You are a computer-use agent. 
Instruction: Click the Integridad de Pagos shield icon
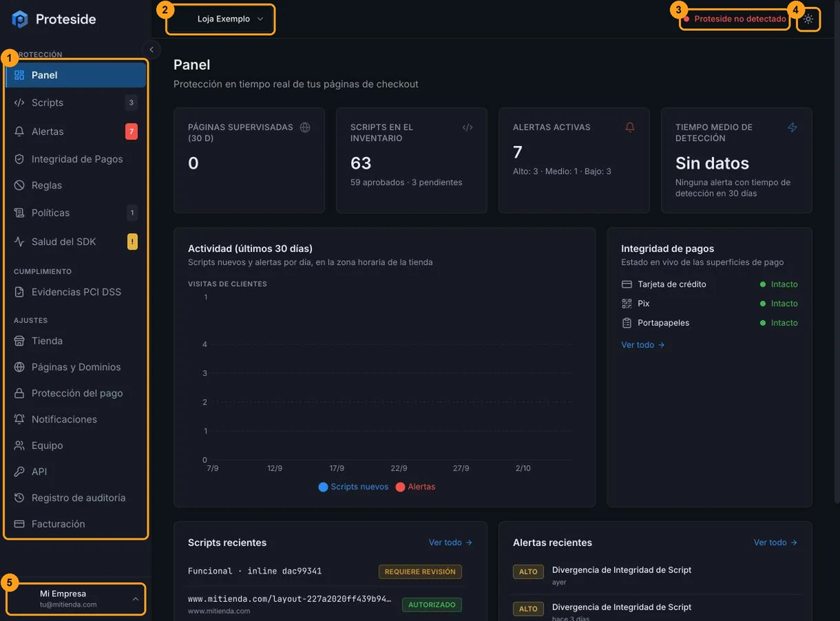pos(19,159)
